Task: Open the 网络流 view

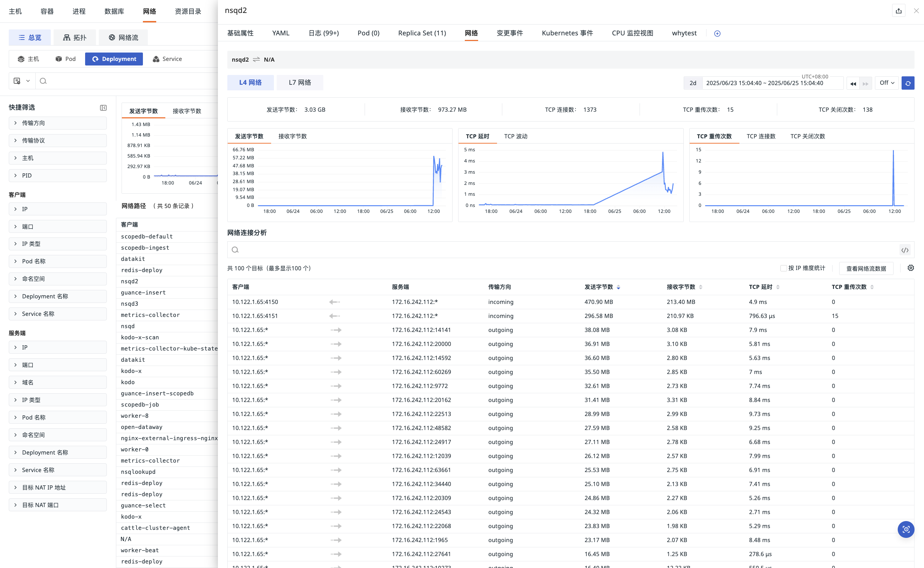Action: pyautogui.click(x=123, y=37)
